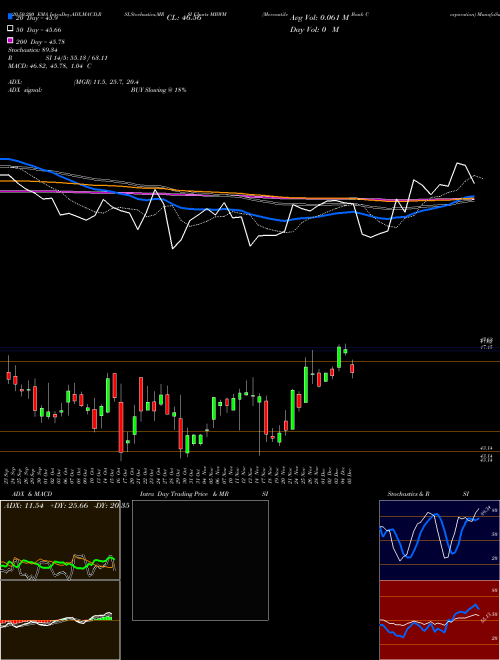Click the dark red RSI chart panel
This screenshot has width=500, height=660.
pos(439,620)
